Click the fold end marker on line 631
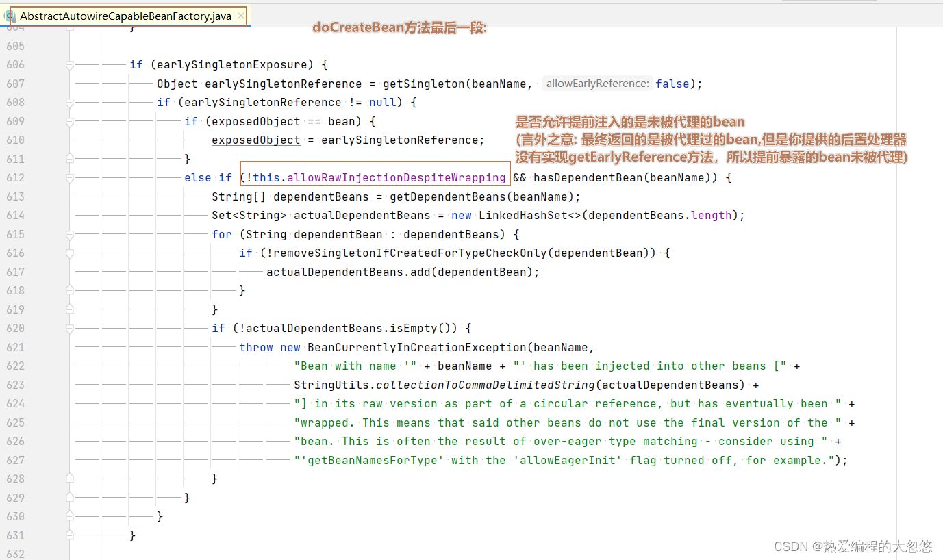The image size is (943, 560). (70, 535)
